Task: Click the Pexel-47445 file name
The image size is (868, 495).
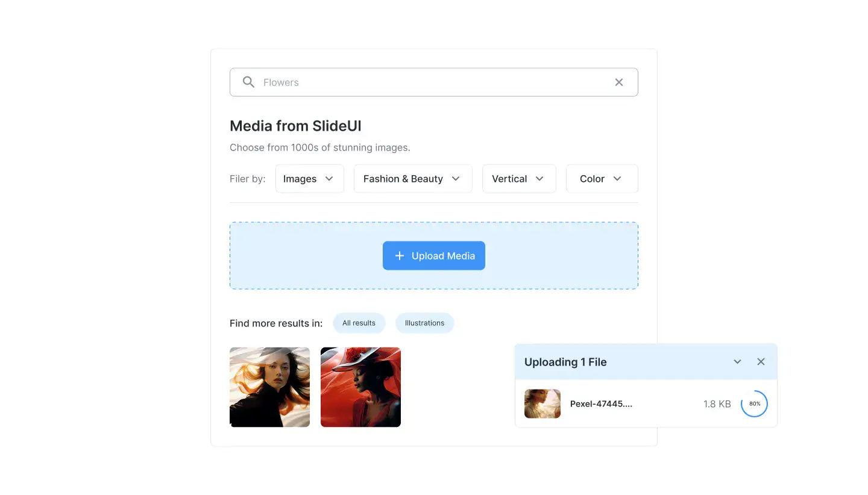Action: 601,404
